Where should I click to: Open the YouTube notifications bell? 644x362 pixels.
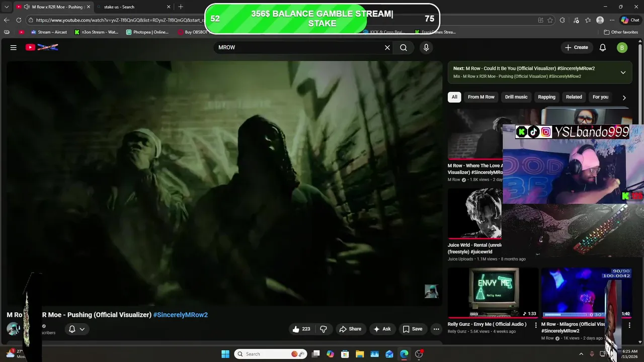pyautogui.click(x=603, y=47)
